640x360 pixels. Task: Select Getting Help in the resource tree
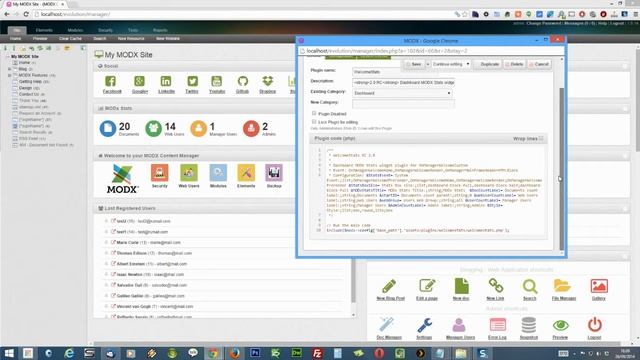[x=30, y=82]
